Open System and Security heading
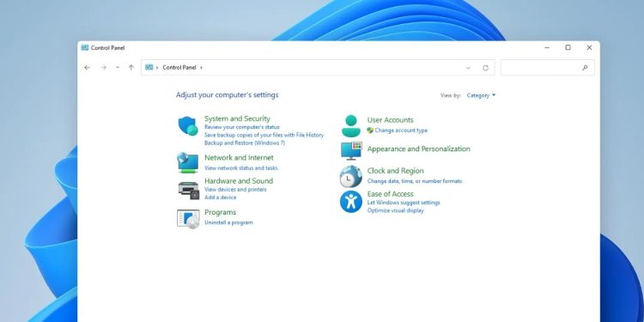Image resolution: width=644 pixels, height=322 pixels. tap(237, 118)
